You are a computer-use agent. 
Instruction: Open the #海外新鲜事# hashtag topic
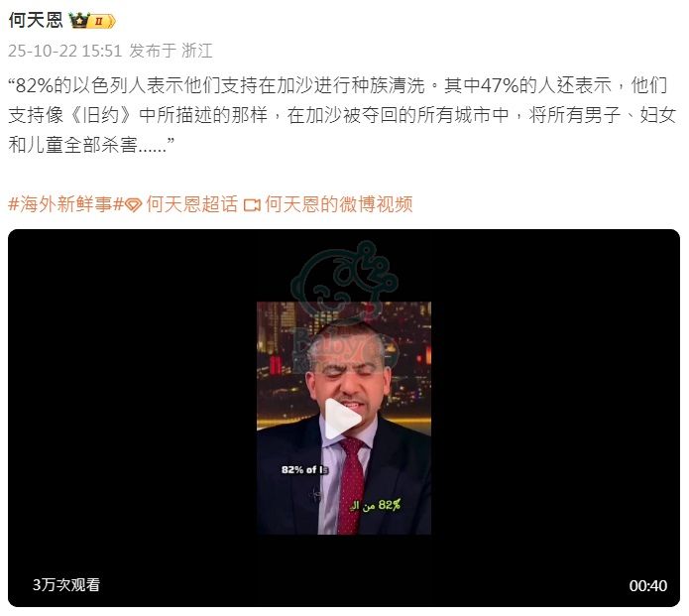65,204
